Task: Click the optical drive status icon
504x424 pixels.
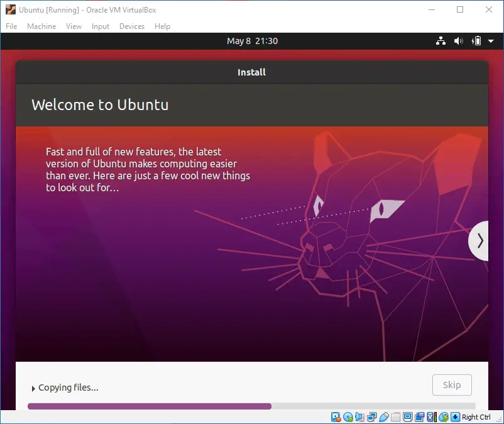Action: point(348,417)
